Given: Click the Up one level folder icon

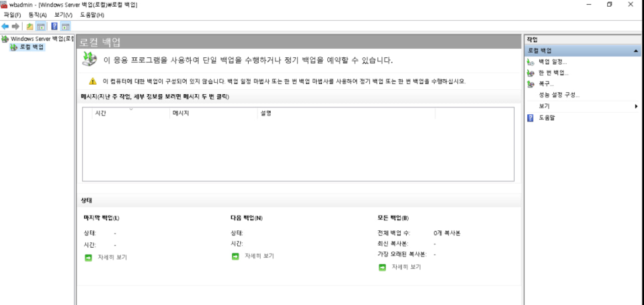Looking at the screenshot, I should click(30, 27).
